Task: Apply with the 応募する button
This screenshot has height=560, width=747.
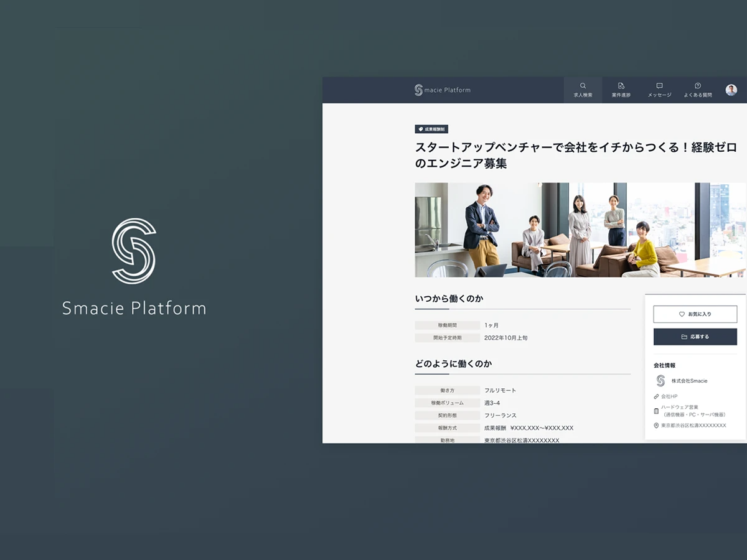Action: click(695, 337)
